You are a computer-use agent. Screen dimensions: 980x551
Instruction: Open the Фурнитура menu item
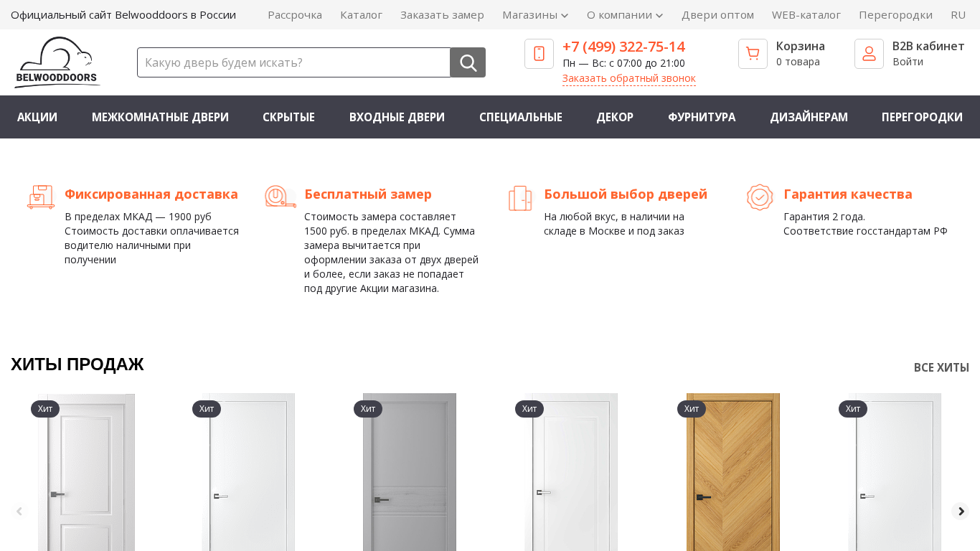point(702,117)
